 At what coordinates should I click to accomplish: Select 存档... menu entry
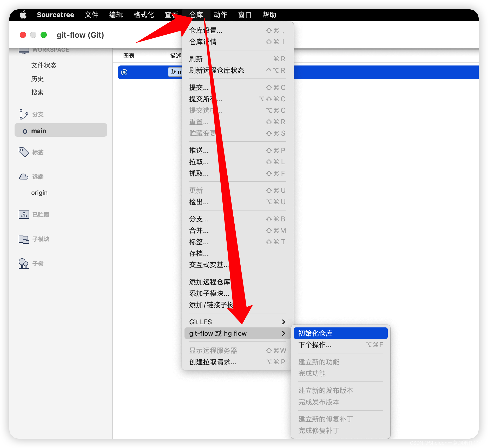point(238,253)
